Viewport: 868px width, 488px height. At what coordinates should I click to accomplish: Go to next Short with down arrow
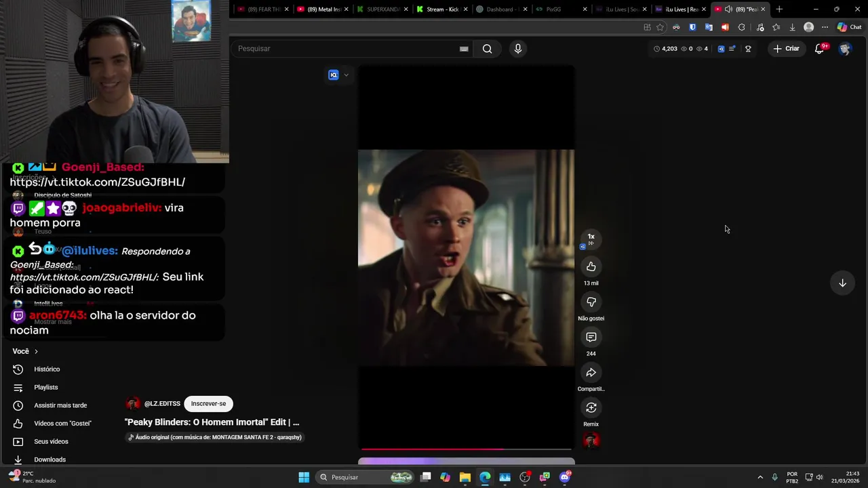pyautogui.click(x=842, y=283)
